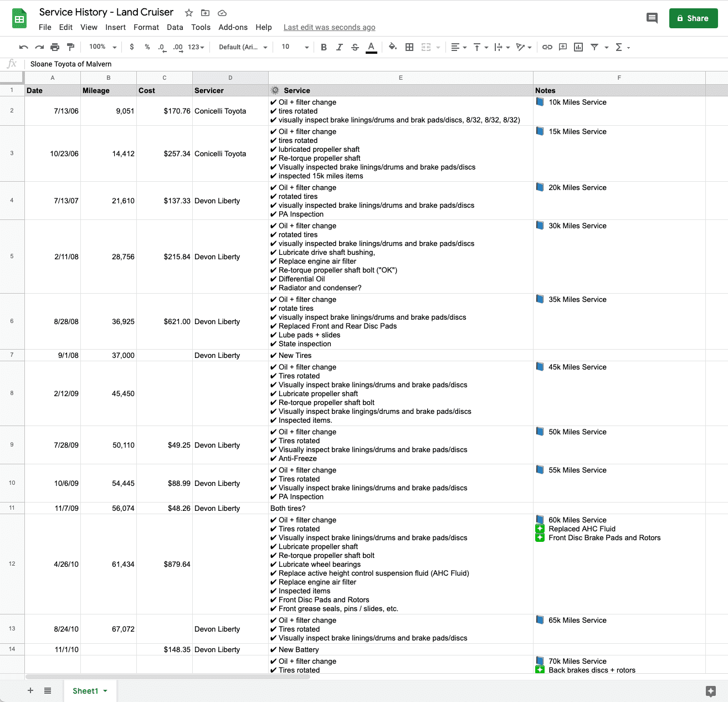This screenshot has width=728, height=702.
Task: Select column E header
Action: tap(401, 78)
